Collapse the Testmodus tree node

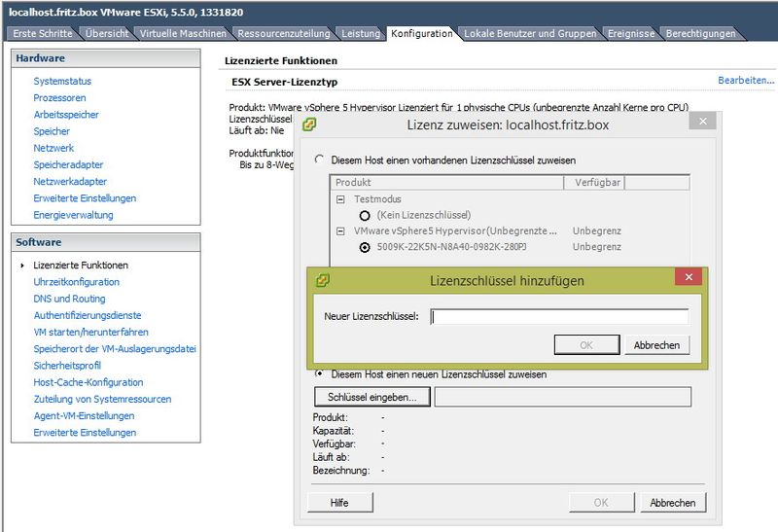coord(340,199)
